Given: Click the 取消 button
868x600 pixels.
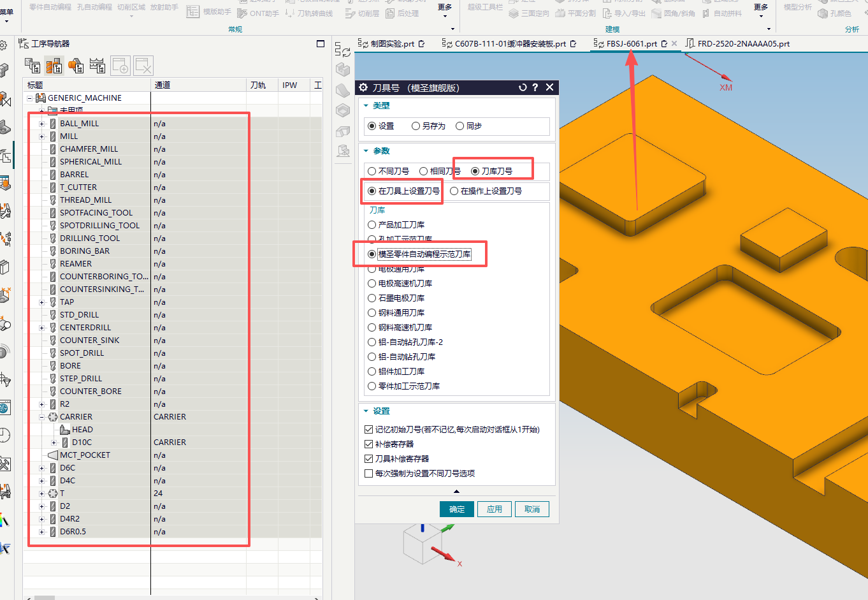Looking at the screenshot, I should [x=532, y=509].
